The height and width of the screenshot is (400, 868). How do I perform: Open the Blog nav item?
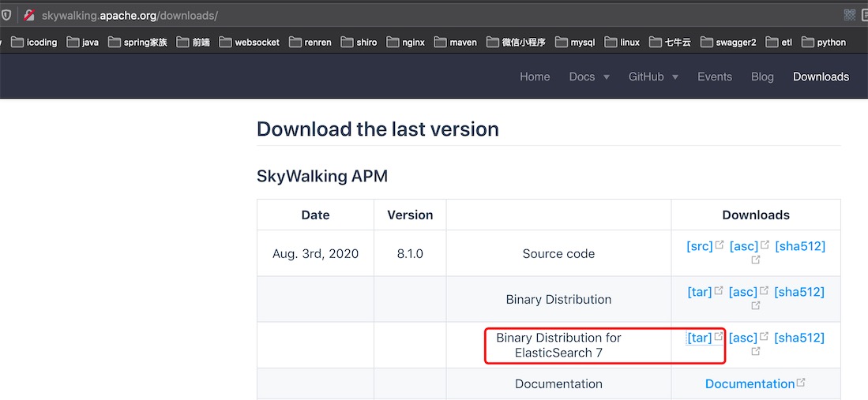(762, 77)
